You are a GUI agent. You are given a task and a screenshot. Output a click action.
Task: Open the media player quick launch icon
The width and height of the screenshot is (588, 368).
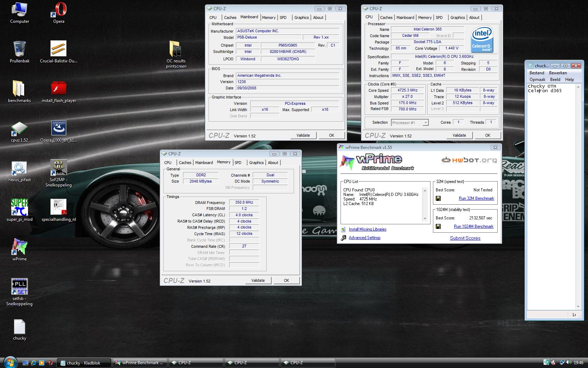click(x=42, y=363)
